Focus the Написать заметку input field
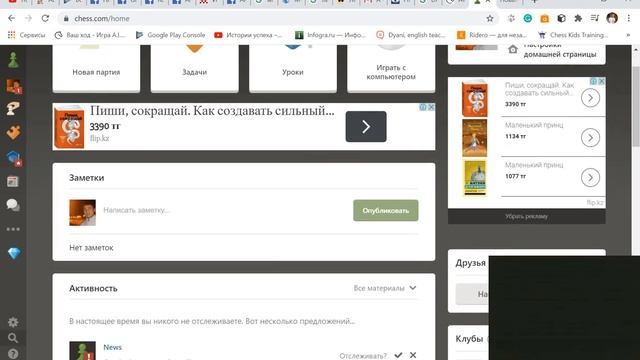Screen dimensions: 640x360 (224, 210)
